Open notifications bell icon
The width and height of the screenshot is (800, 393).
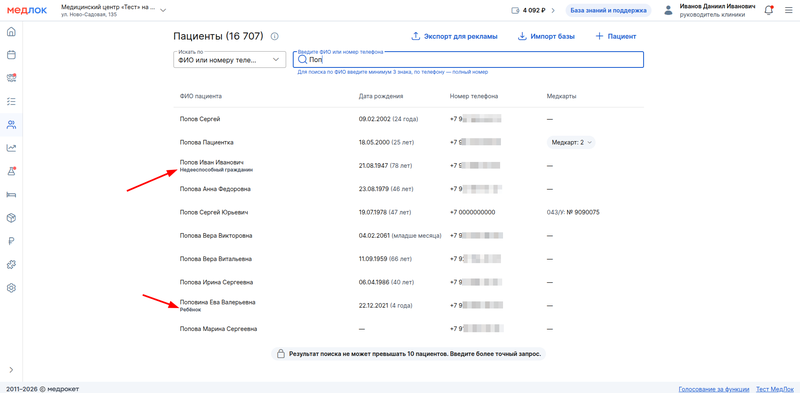[768, 10]
